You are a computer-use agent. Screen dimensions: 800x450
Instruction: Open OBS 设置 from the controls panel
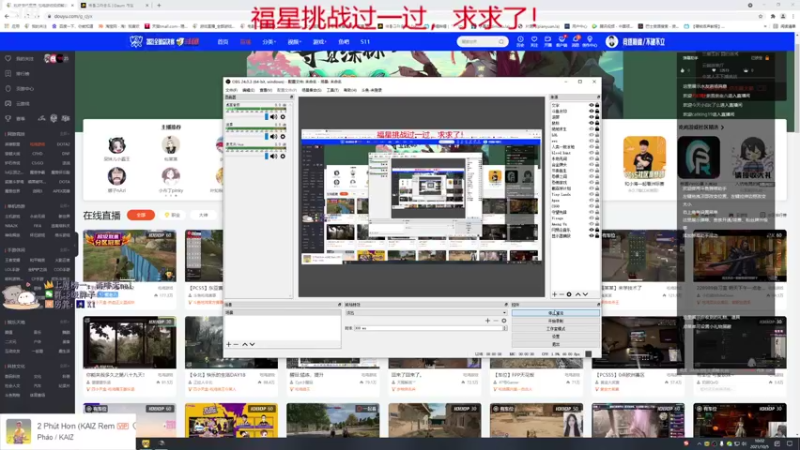(x=556, y=336)
